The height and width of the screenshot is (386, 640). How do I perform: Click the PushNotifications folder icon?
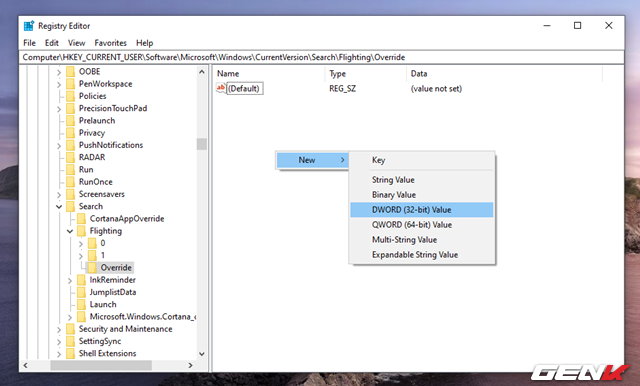[71, 145]
